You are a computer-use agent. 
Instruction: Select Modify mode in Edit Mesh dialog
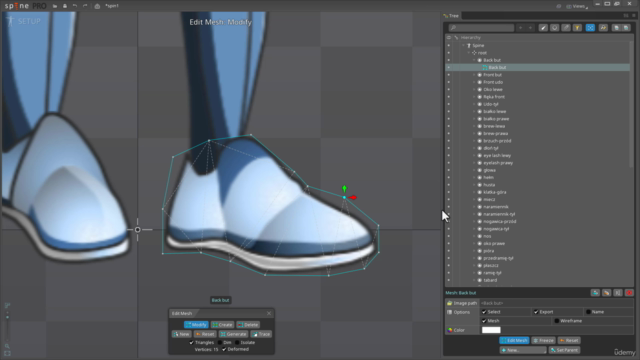[x=196, y=325]
